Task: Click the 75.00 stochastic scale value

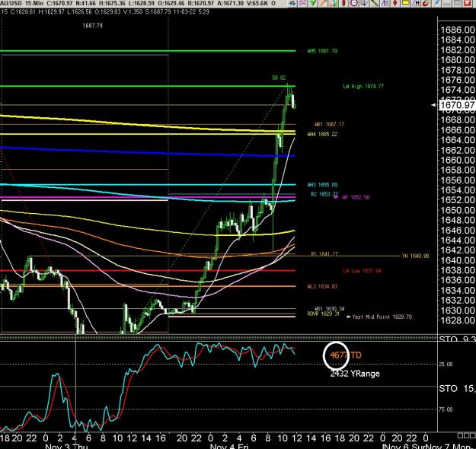Action: coord(446,409)
